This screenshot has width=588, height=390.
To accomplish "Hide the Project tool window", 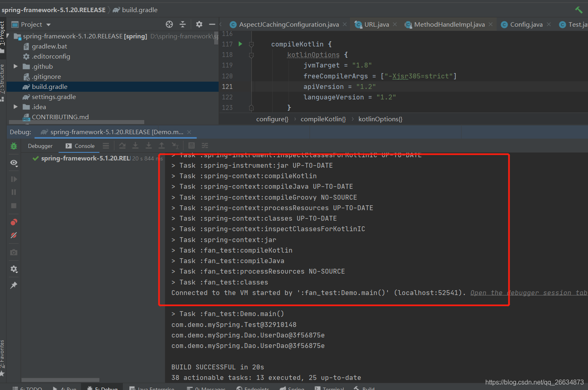I will pyautogui.click(x=212, y=24).
